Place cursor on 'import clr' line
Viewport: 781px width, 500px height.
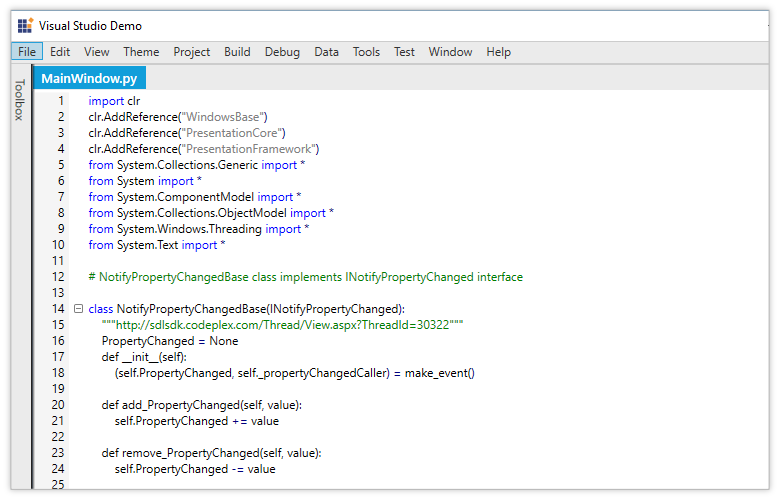pos(114,101)
